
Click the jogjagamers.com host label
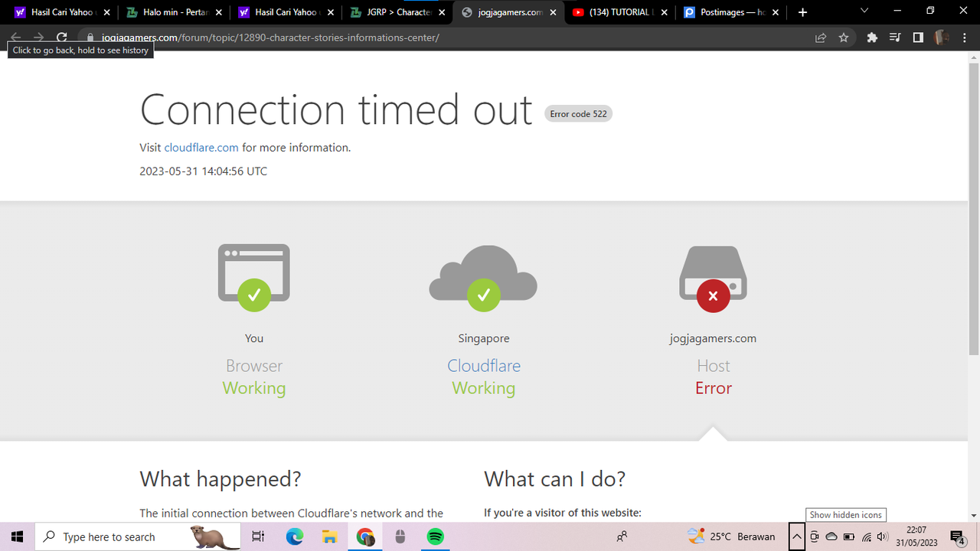tap(713, 338)
